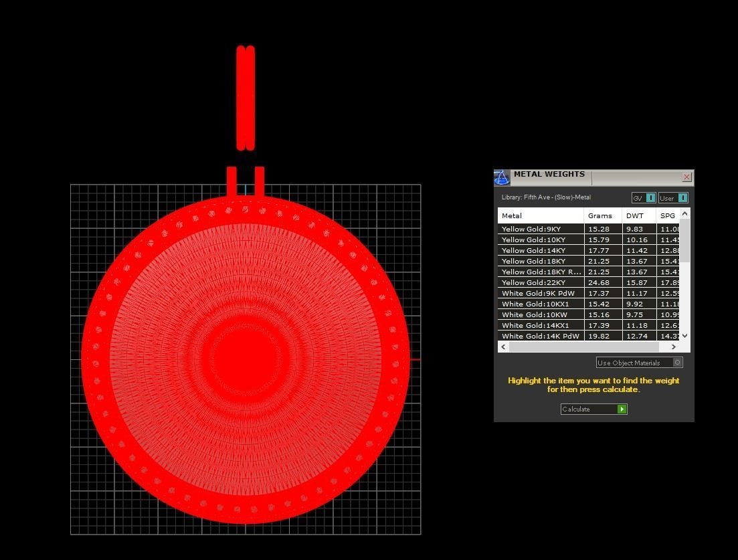Click the horizontal scroll right arrow
738x560 pixels.
point(674,347)
